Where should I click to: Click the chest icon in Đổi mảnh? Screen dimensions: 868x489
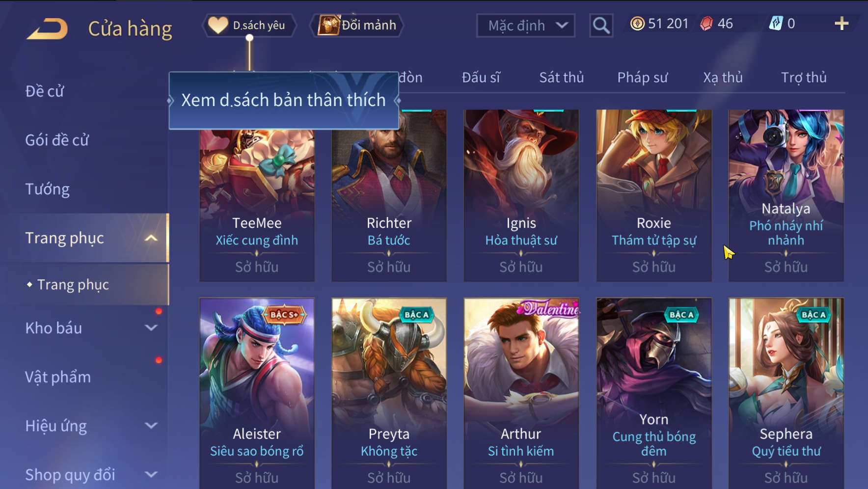coord(329,25)
